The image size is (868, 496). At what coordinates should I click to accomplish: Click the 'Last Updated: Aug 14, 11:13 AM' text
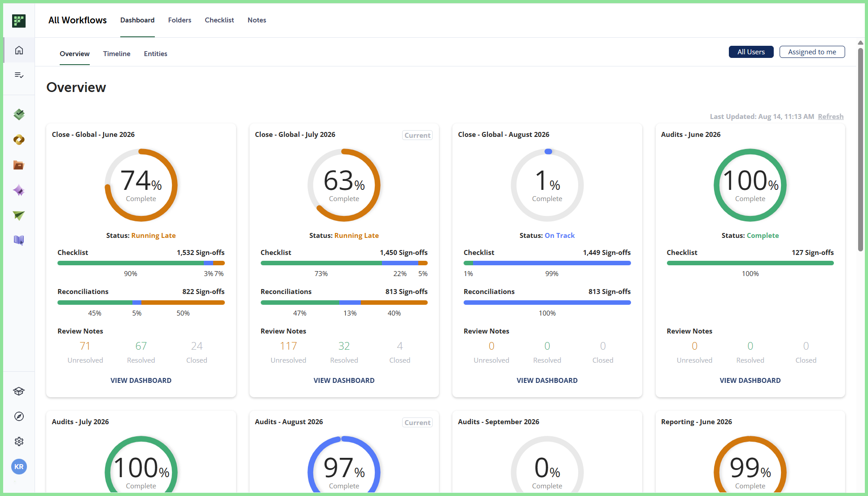tap(762, 117)
